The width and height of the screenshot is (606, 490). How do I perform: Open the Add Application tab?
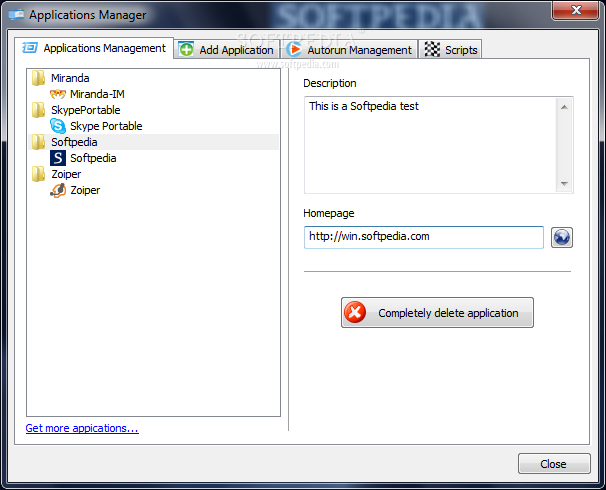[x=226, y=50]
